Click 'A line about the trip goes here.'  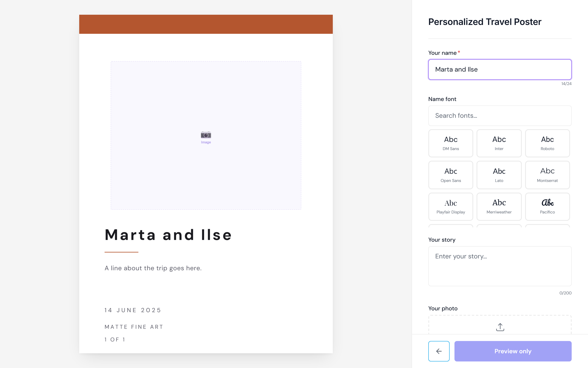pos(153,268)
